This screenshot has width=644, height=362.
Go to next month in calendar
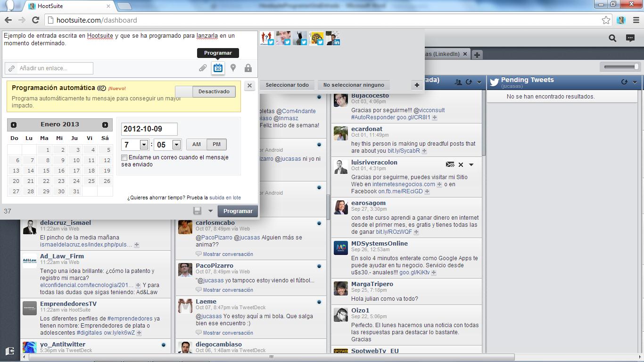click(x=105, y=125)
